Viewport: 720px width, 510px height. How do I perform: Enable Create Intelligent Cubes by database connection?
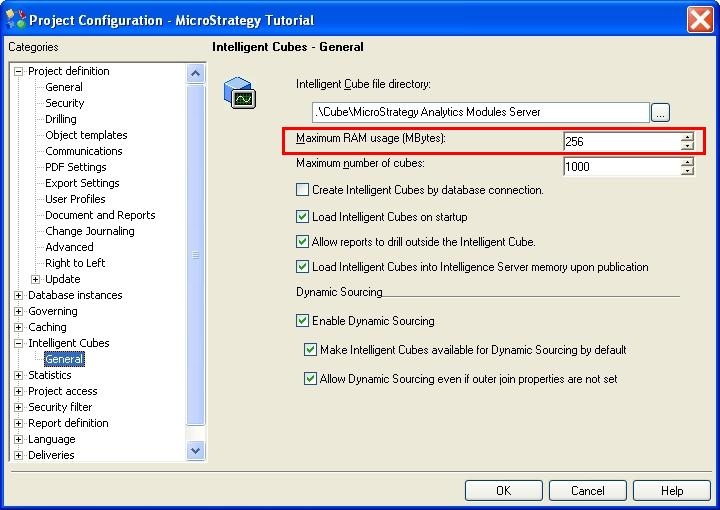302,190
